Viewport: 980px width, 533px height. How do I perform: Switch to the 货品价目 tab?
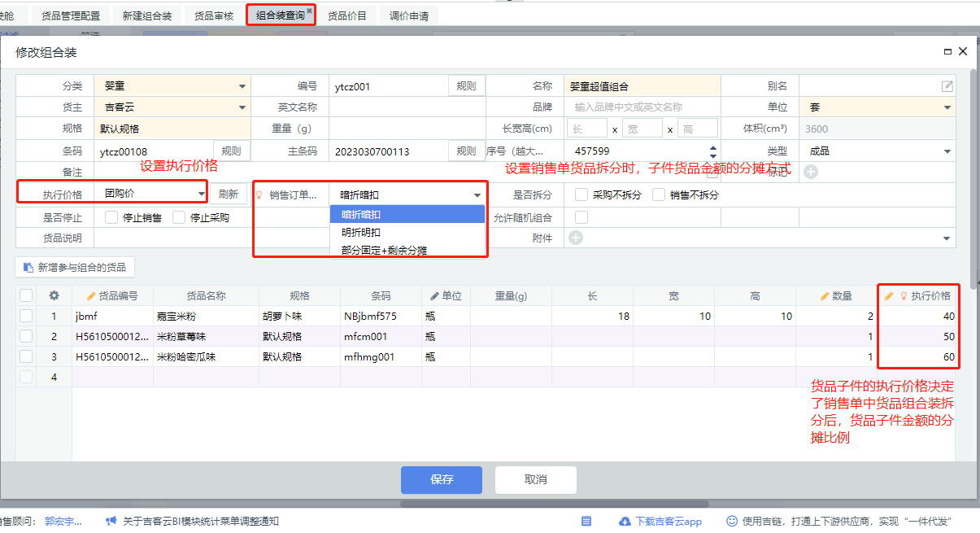347,15
